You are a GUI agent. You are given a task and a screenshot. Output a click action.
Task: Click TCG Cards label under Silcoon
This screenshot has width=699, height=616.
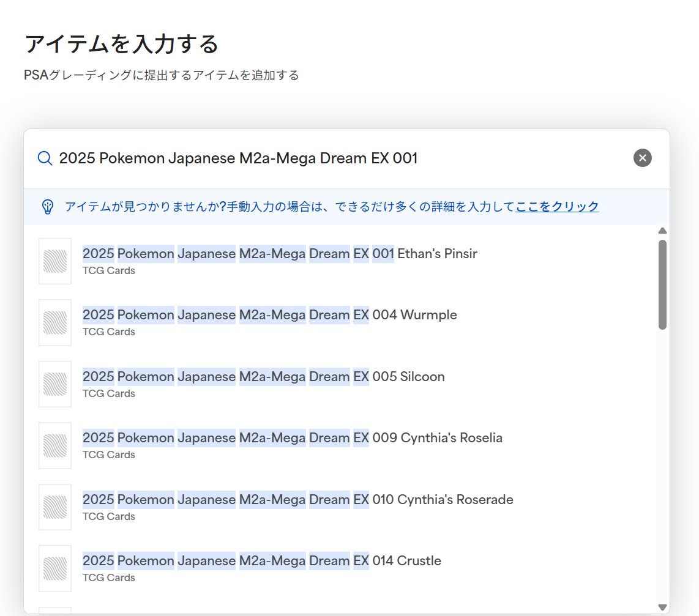109,393
